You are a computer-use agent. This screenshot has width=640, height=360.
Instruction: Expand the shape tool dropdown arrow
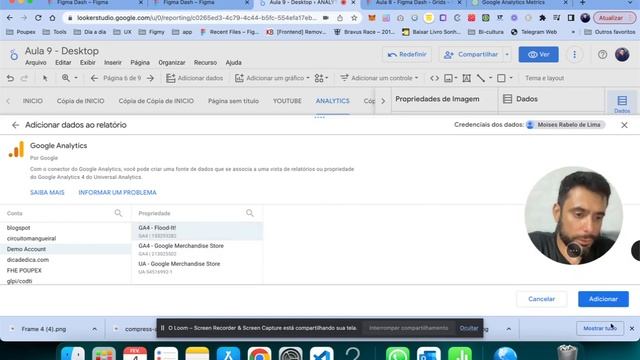[x=511, y=78]
